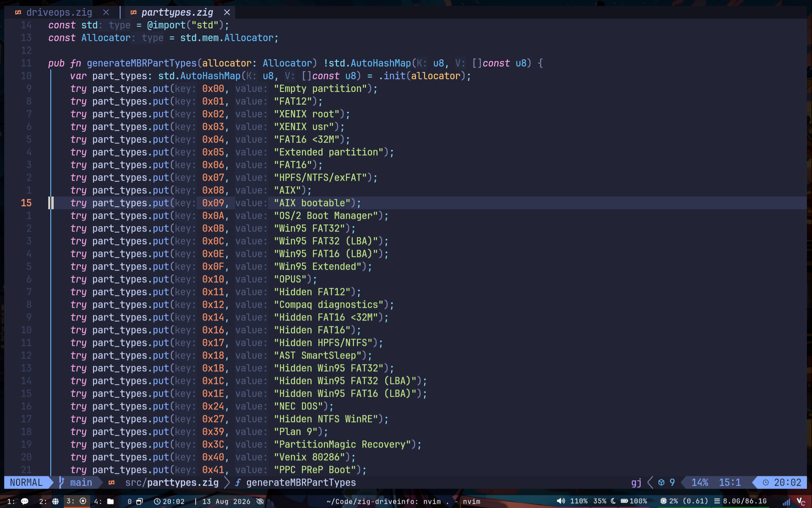
Task: Click the "AIX bootable" string
Action: (x=312, y=203)
